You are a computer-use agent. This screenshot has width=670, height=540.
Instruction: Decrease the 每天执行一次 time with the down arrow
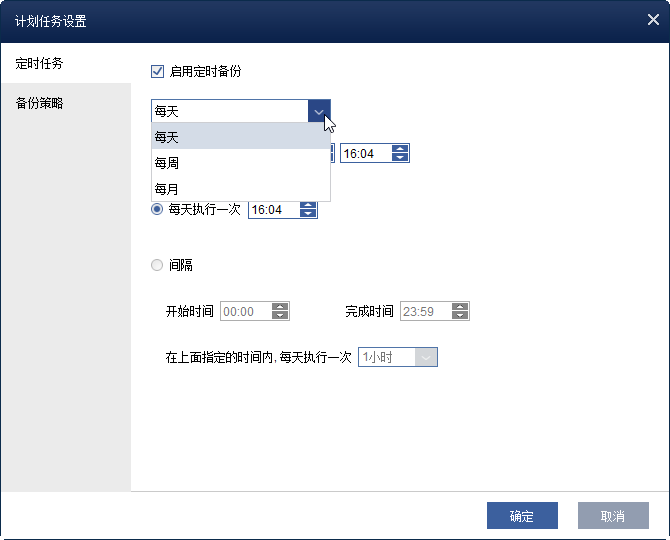click(x=308, y=214)
